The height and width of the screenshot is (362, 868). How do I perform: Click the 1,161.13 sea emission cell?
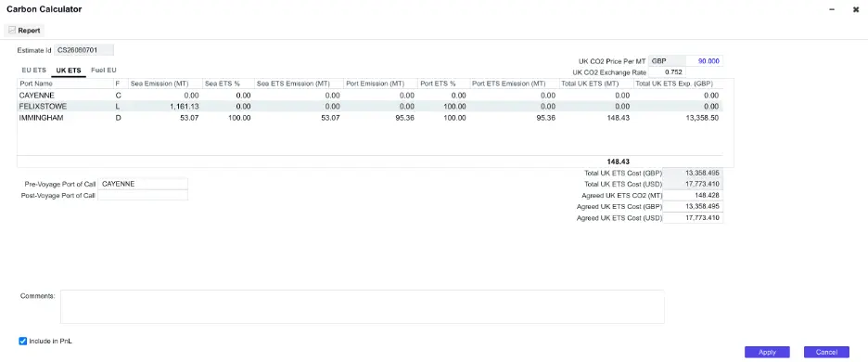165,107
